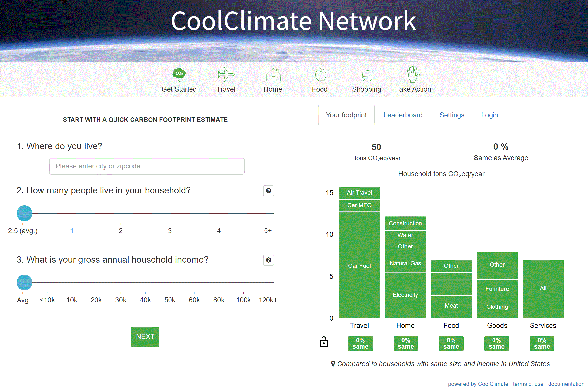
Task: Click the Get Started CO2 cloud icon
Action: (x=179, y=75)
